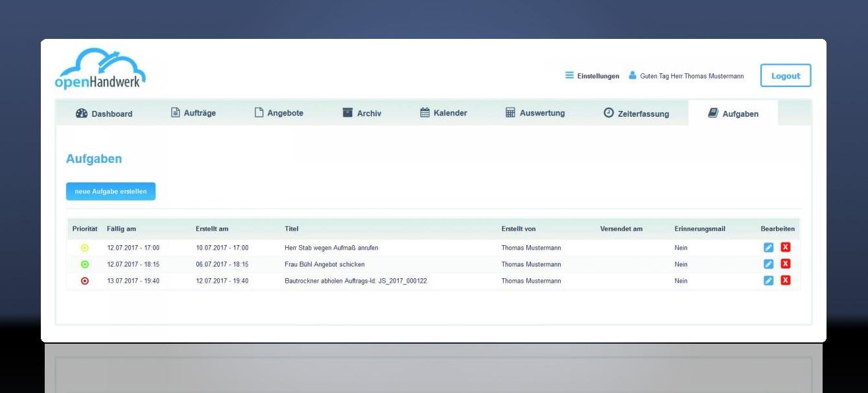The image size is (868, 393).
Task: Go to the Kalender tab
Action: click(x=443, y=113)
